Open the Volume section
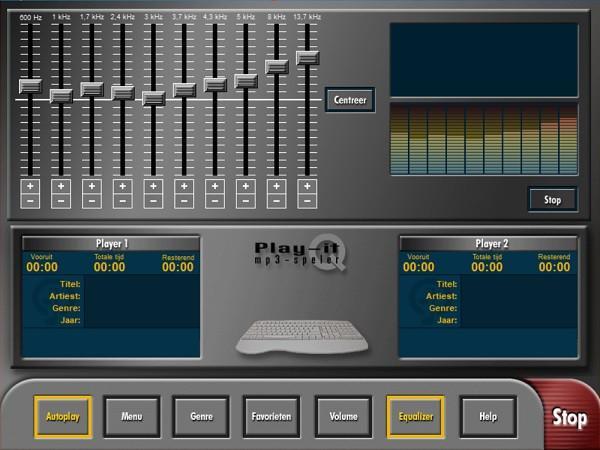600x450 pixels. (x=344, y=417)
